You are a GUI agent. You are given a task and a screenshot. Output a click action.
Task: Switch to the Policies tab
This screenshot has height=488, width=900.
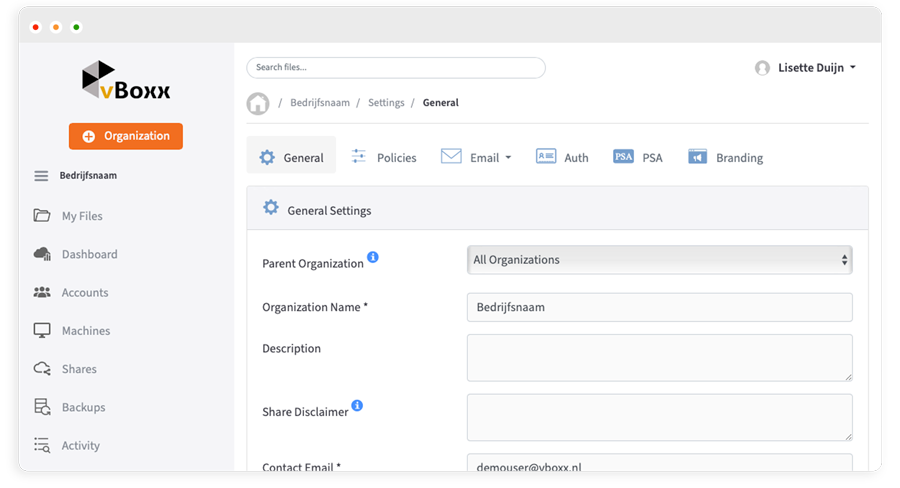click(x=383, y=157)
